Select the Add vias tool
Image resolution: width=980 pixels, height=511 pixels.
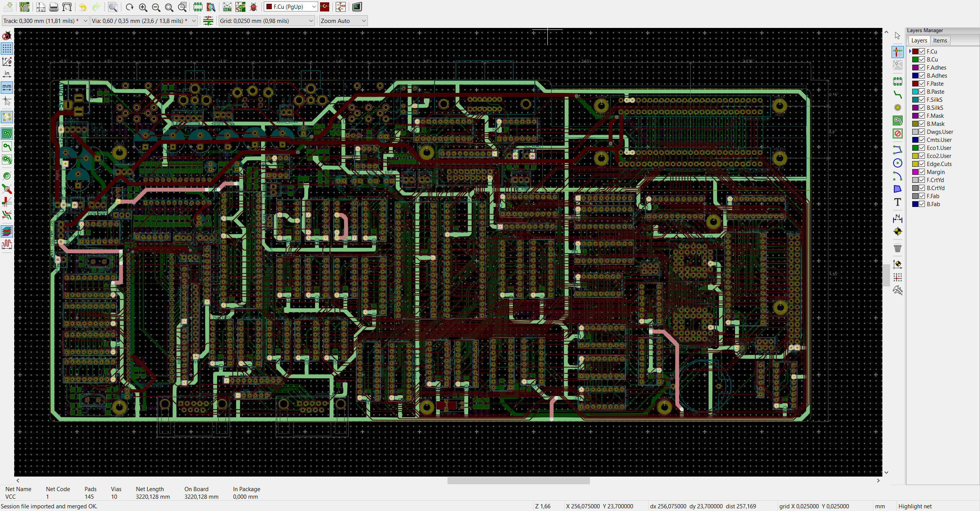coord(897,107)
